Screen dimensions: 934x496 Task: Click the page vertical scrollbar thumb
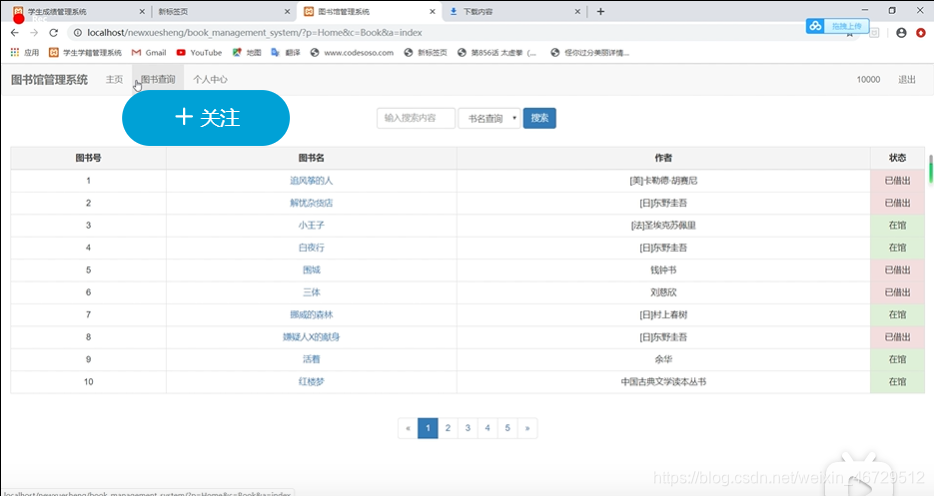coord(930,169)
